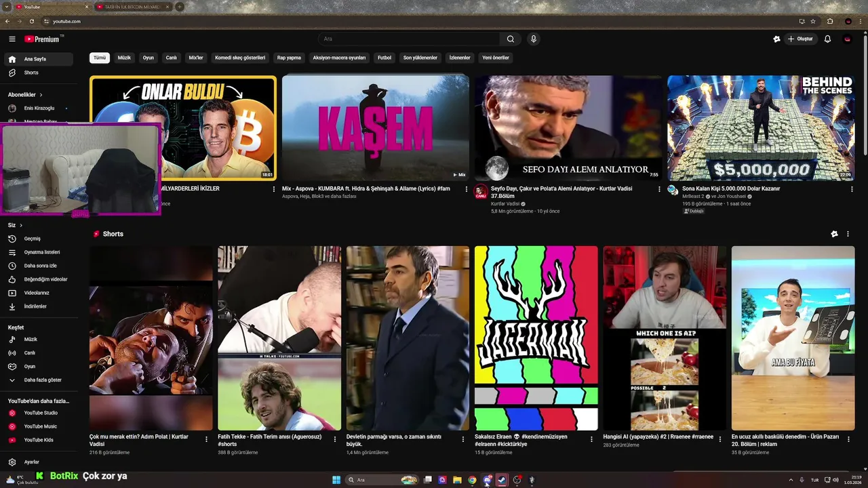Open the account avatar menu
This screenshot has width=868, height=488.
[847, 39]
